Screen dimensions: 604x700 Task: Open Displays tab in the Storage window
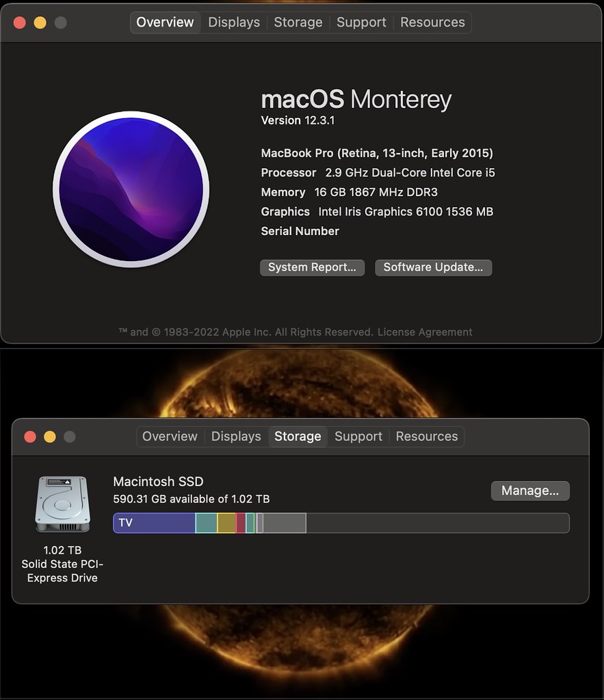[236, 436]
